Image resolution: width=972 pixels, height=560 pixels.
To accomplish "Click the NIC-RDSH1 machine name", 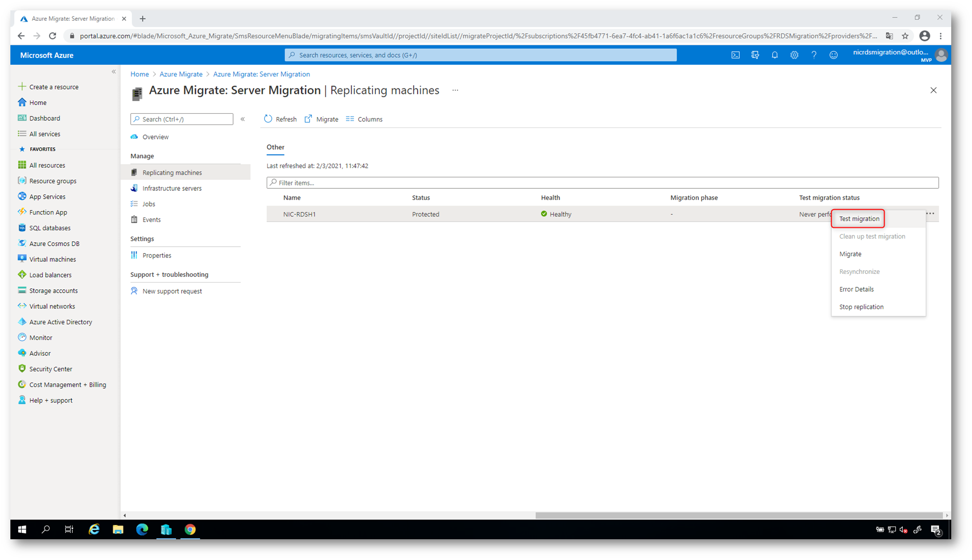I will pos(299,214).
